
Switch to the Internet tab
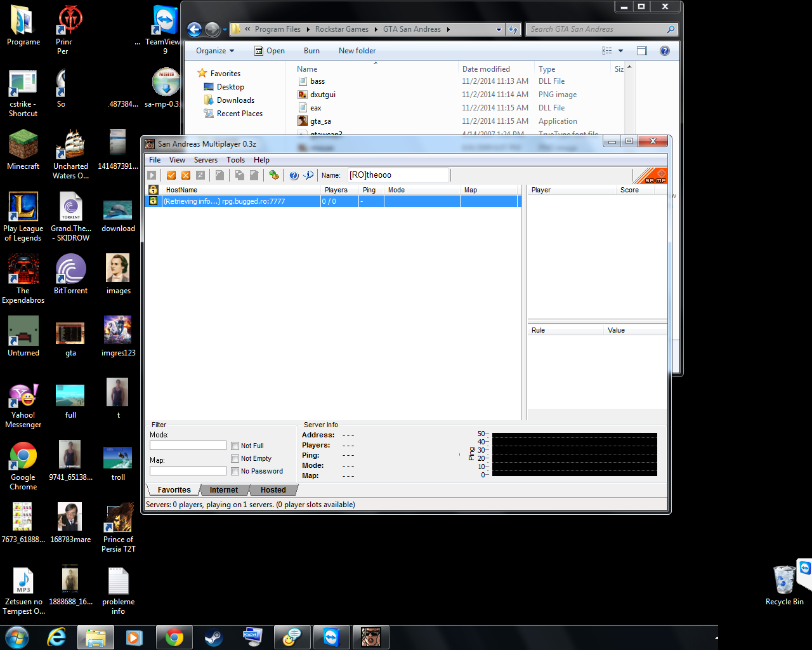point(224,490)
